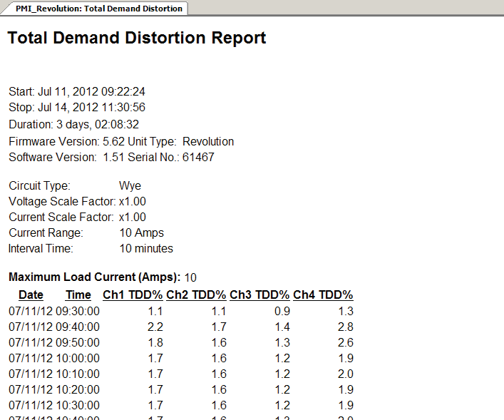The image size is (504, 420).
Task: Click the 07/11/12 09:50:00 row timestamp
Action: click(x=54, y=343)
